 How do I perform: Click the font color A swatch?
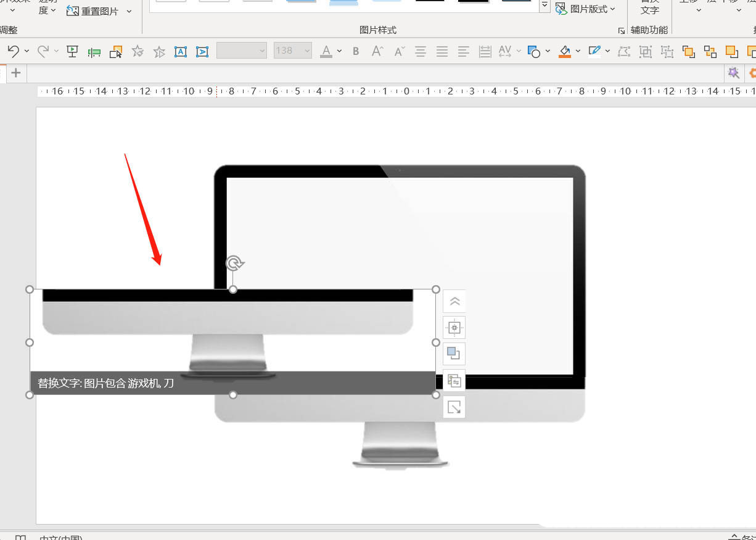pos(326,51)
